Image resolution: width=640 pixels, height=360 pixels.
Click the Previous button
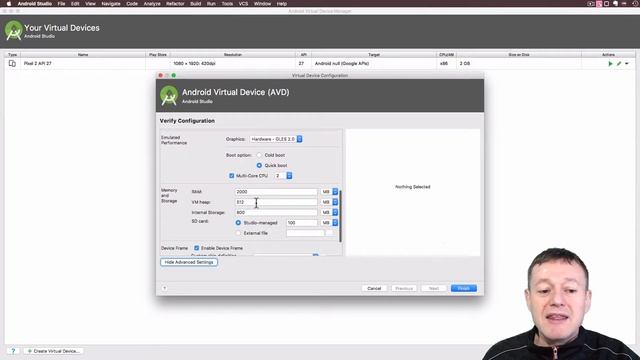(x=404, y=288)
